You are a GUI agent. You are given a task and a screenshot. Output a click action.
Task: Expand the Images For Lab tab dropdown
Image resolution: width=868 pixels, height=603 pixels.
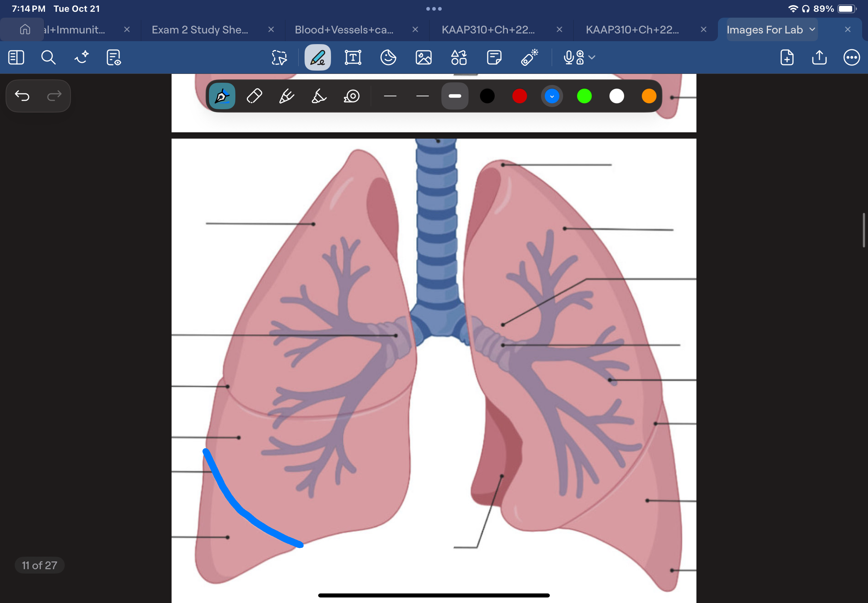point(812,29)
